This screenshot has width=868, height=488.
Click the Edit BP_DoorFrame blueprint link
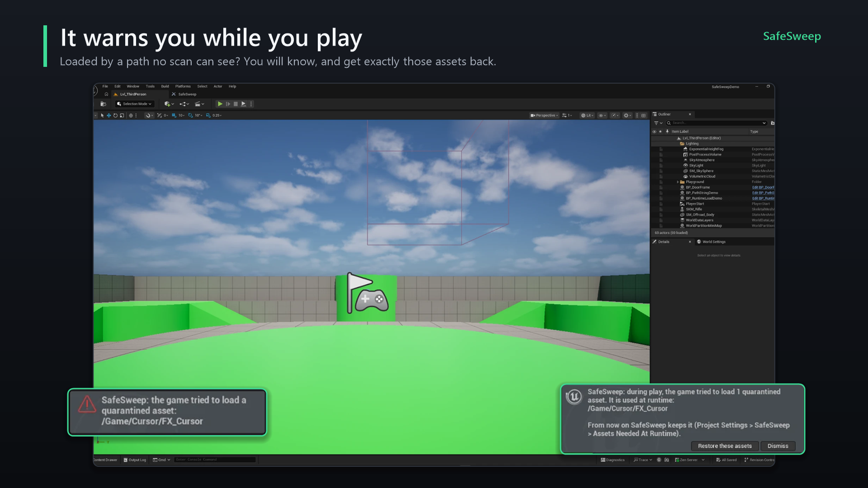[x=763, y=188]
